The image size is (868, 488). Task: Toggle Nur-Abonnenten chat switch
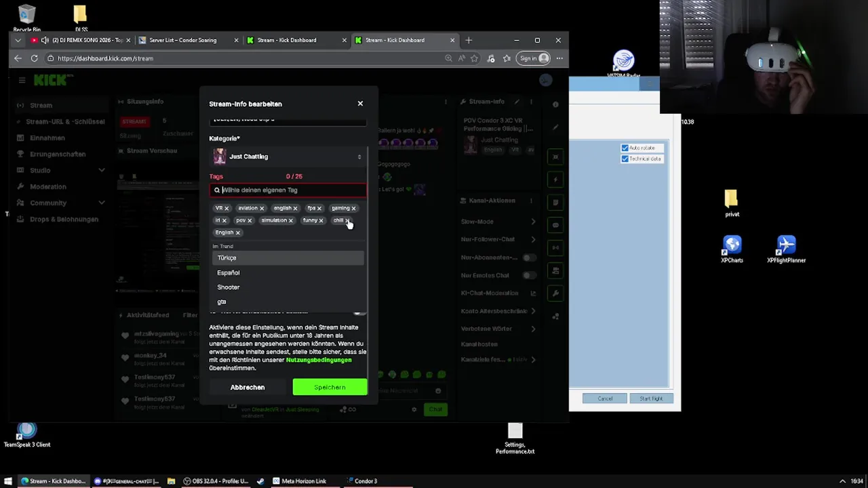click(x=528, y=258)
